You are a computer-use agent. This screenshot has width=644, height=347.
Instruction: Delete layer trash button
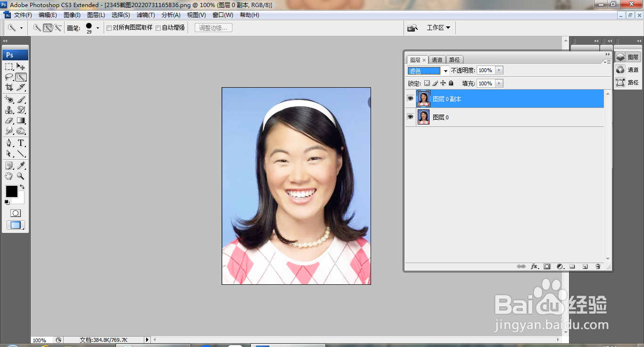[598, 266]
